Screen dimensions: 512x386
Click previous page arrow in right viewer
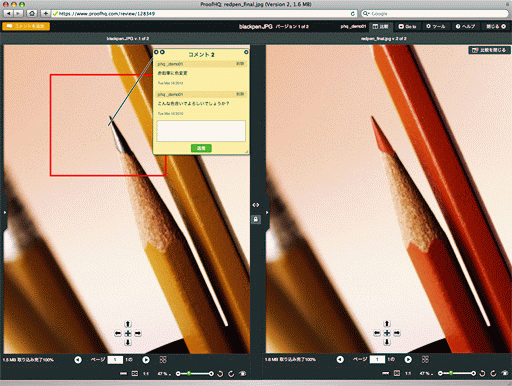pyautogui.click(x=340, y=360)
